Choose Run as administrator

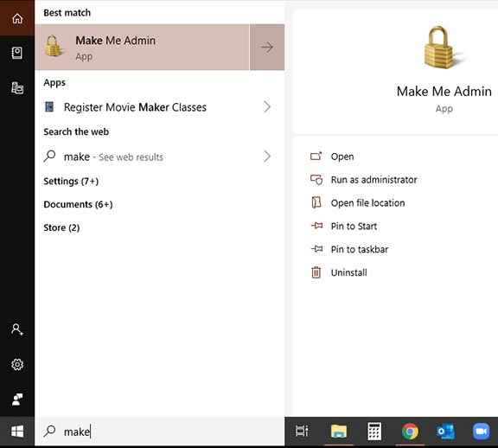pos(363,180)
